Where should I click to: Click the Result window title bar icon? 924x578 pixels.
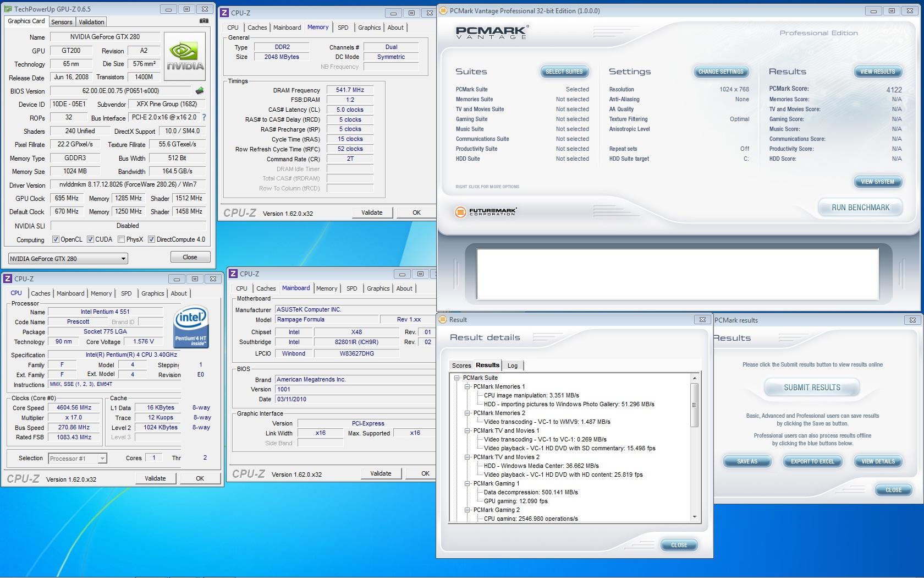pyautogui.click(x=443, y=319)
